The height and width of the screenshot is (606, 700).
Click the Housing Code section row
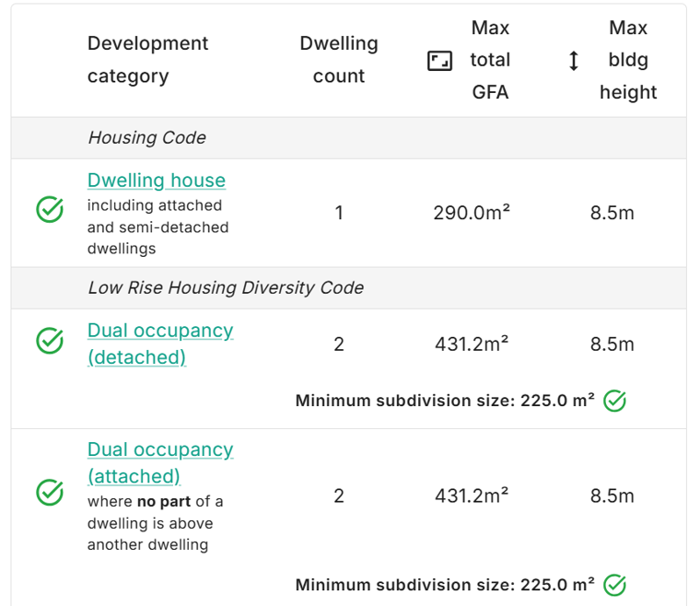[349, 138]
